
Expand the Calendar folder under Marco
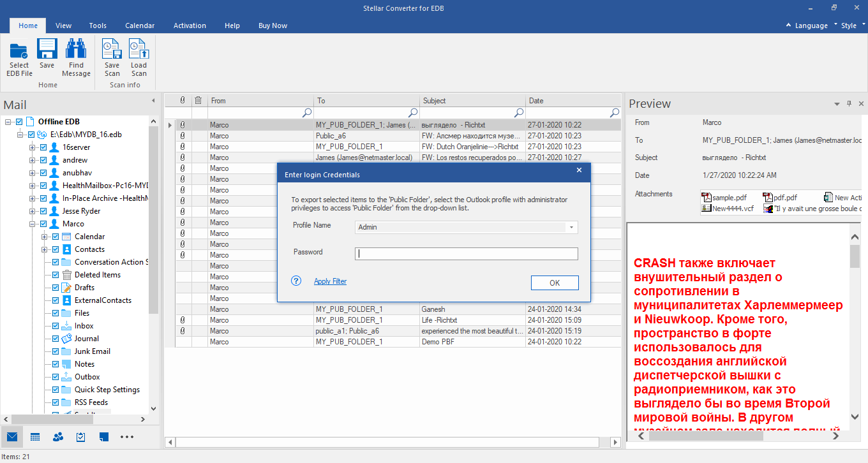click(x=44, y=237)
